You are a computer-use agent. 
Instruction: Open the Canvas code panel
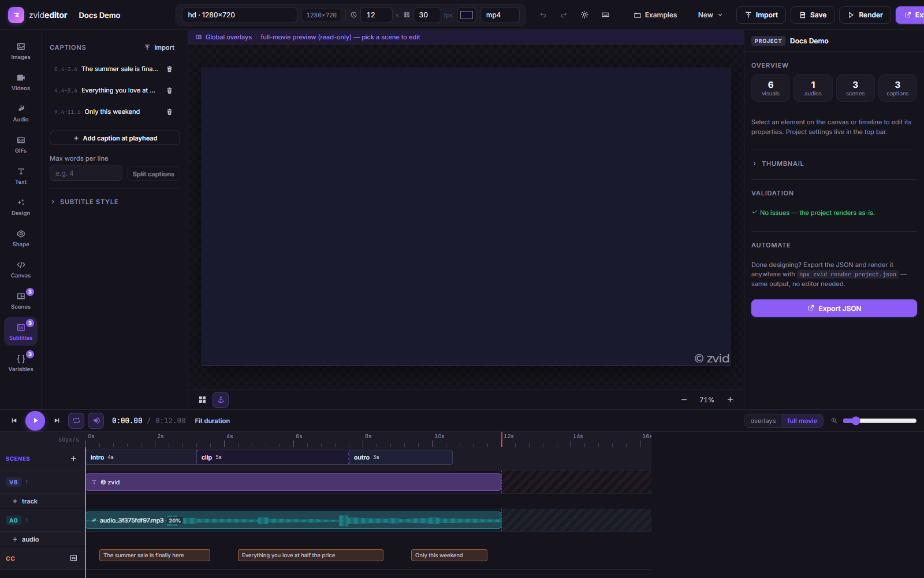[x=21, y=269]
